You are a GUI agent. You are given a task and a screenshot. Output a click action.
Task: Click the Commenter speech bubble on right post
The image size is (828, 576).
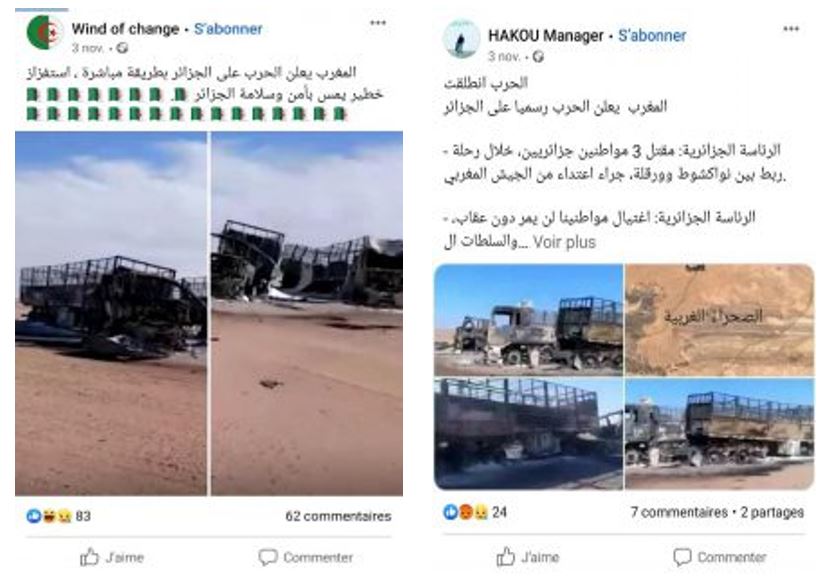682,557
